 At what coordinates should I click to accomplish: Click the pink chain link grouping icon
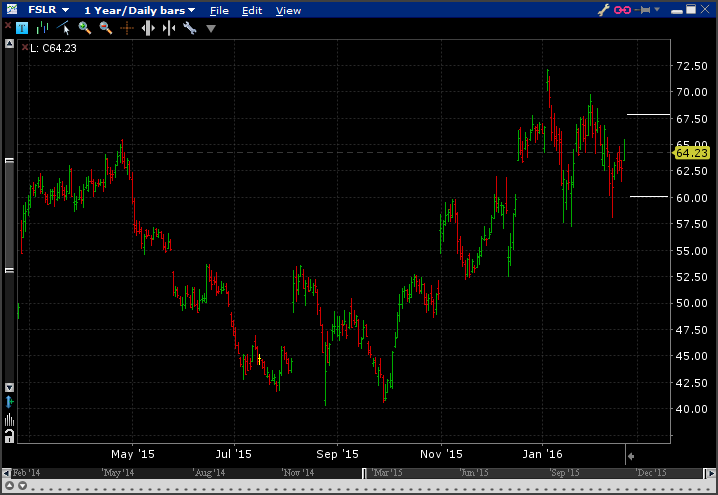tap(622, 10)
